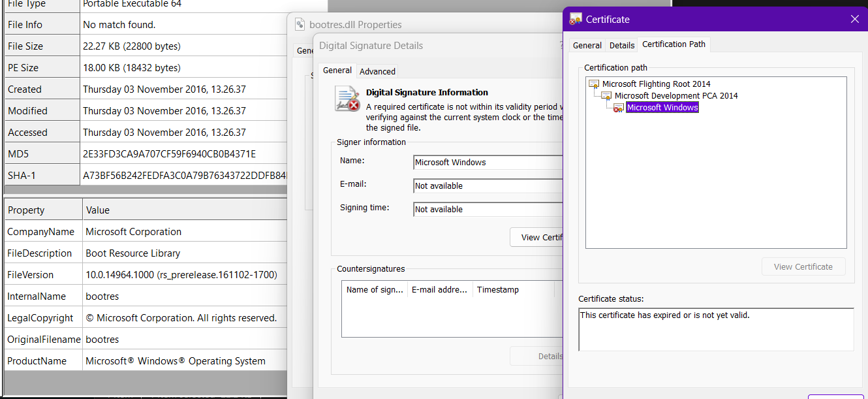Click the MD5 hash value cell

pos(169,154)
